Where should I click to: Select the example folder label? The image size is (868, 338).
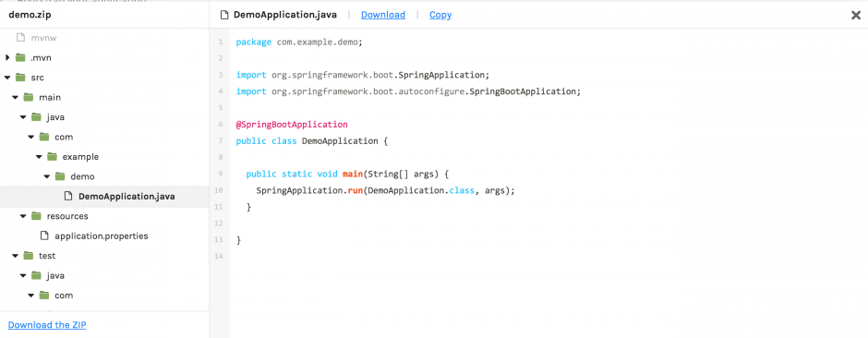[80, 157]
